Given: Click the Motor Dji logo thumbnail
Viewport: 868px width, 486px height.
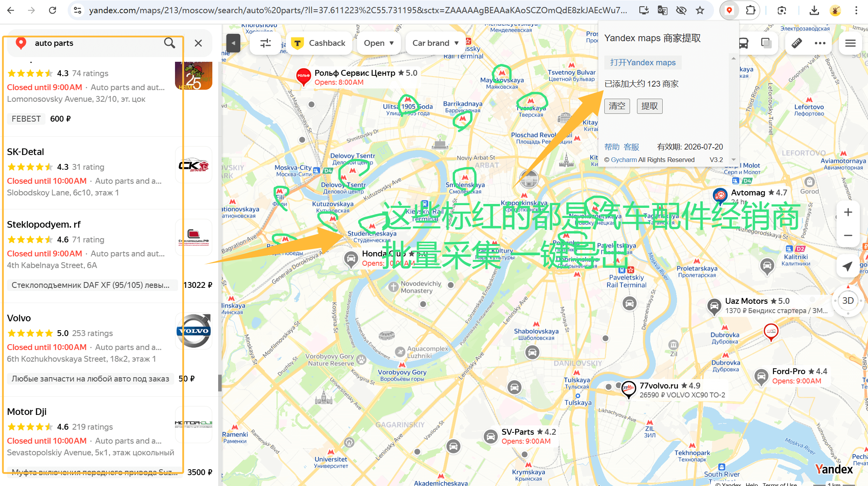Looking at the screenshot, I should pos(194,424).
